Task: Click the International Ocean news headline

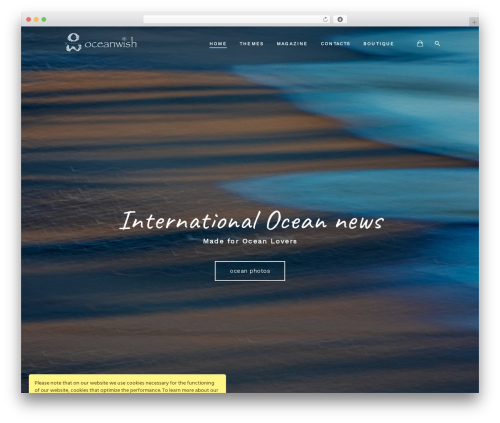Action: 252,221
